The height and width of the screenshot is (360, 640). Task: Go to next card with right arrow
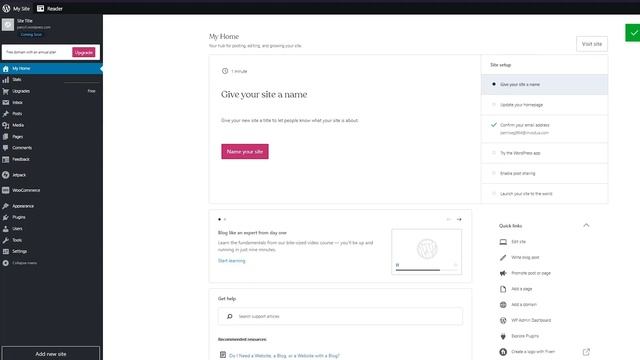tap(459, 220)
